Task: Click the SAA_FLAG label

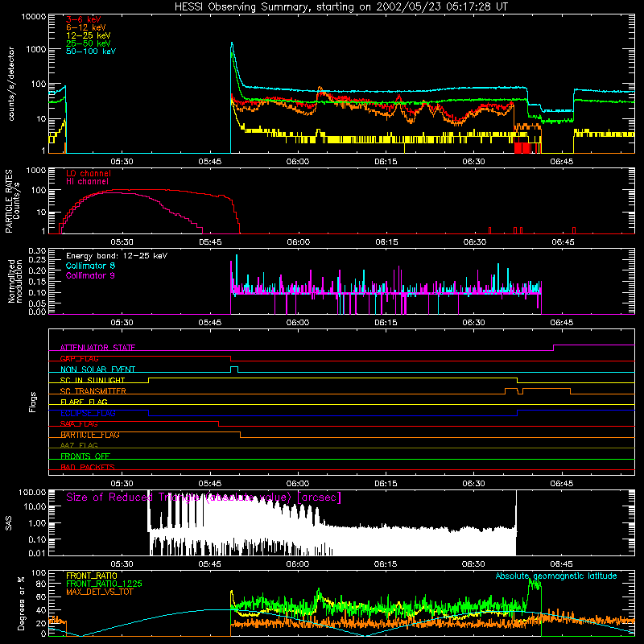Action: coord(79,424)
